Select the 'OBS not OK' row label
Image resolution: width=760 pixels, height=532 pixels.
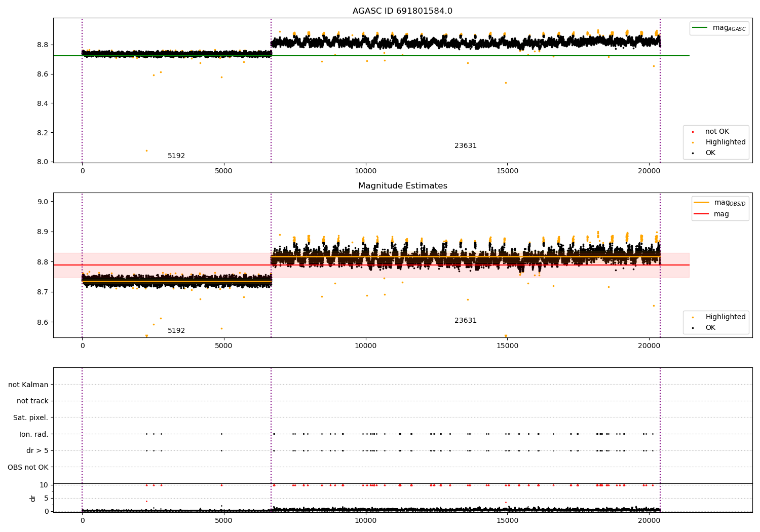click(28, 468)
